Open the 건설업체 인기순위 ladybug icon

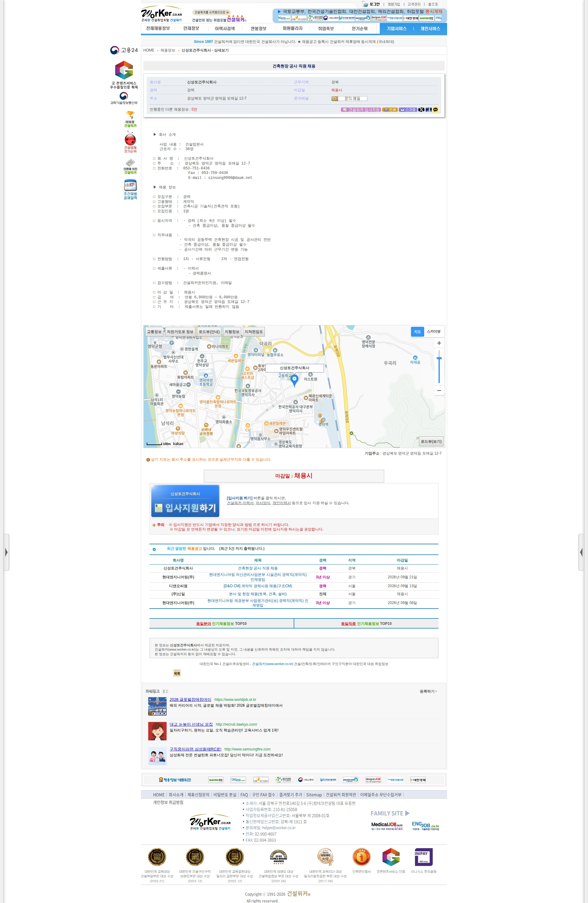coord(130,142)
